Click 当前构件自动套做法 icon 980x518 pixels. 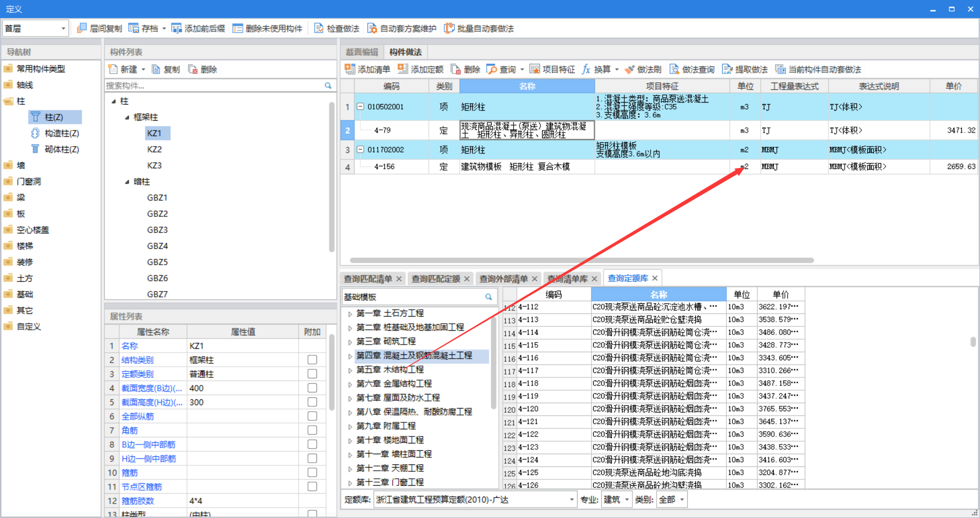point(780,69)
